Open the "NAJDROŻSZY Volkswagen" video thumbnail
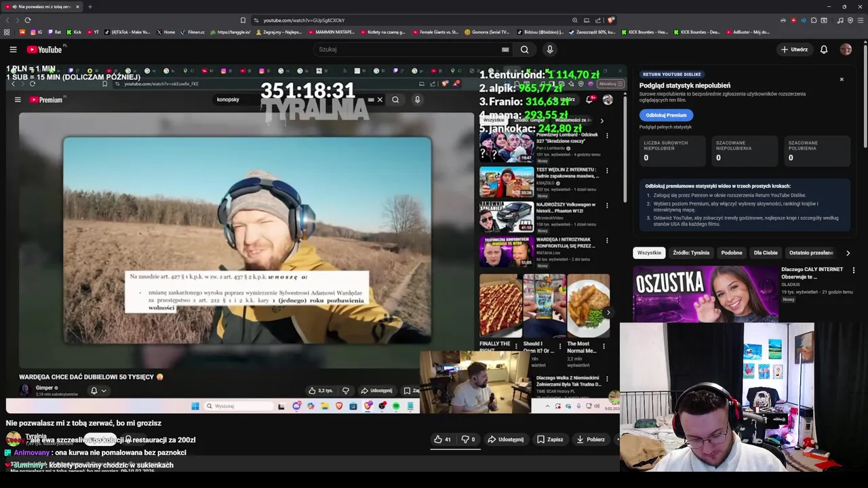Screen dimensions: 868x488 pos(507,216)
